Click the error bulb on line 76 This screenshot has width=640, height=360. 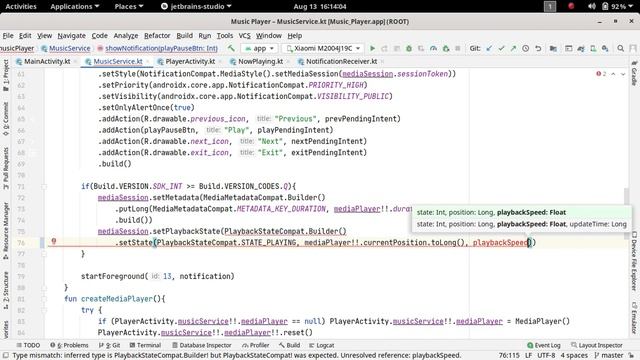(53, 241)
